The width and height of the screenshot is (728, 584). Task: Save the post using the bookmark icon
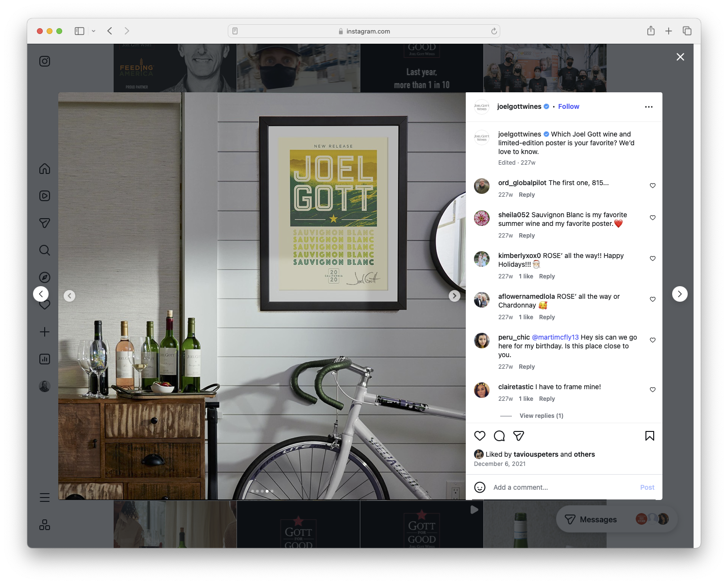(x=649, y=436)
